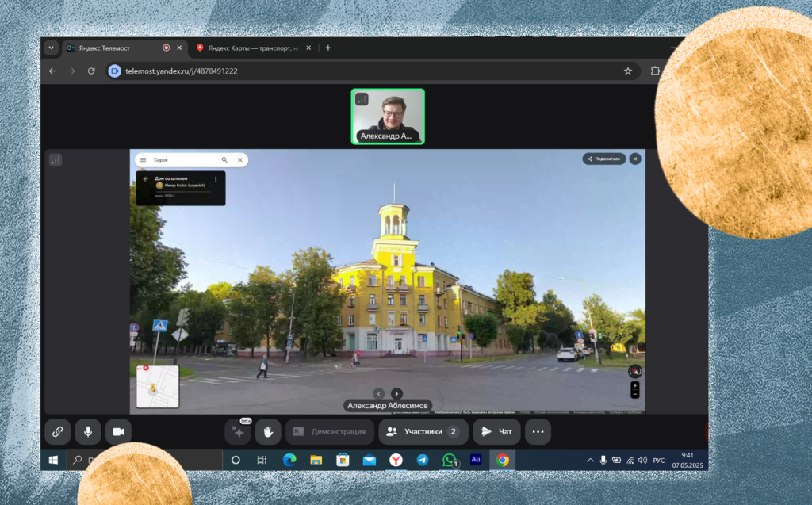Screen dimensions: 812x505
Task: Click the magnifier search icon in maps
Action: [224, 160]
